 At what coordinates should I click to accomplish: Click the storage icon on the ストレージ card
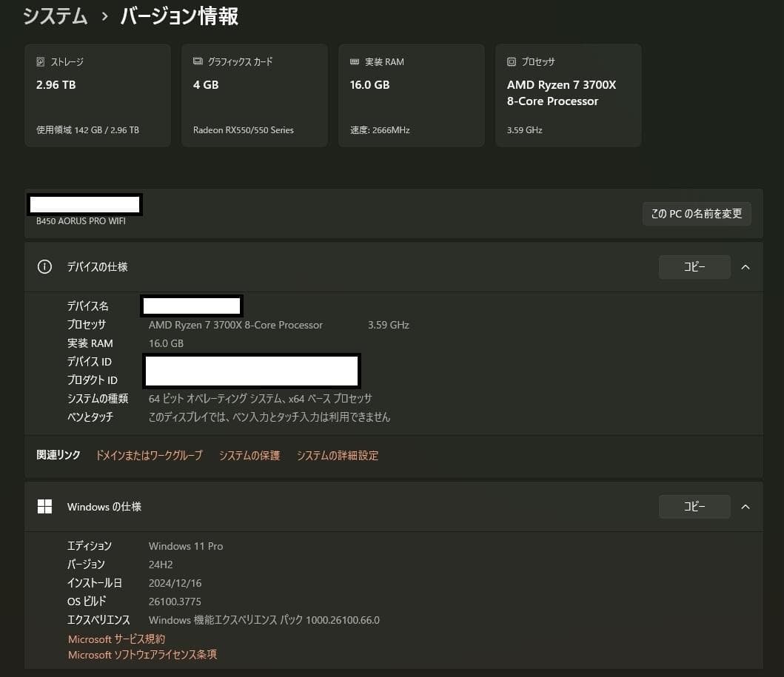40,61
